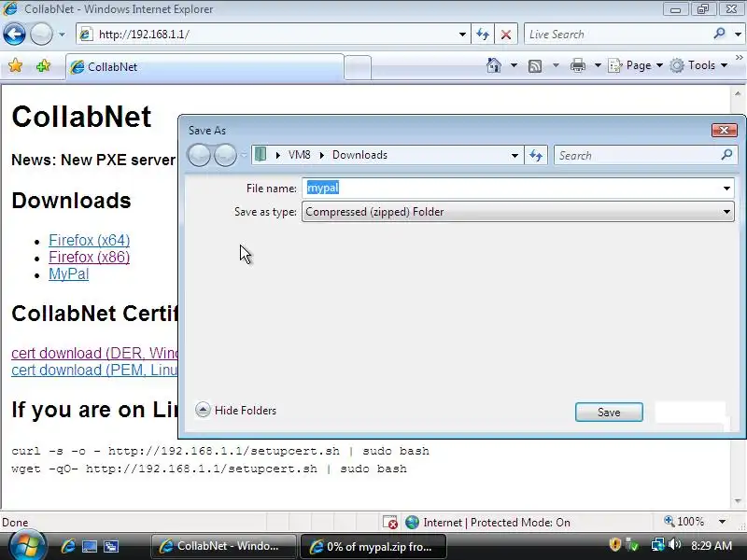The width and height of the screenshot is (747, 560).
Task: Expand the address bar history dropdown
Action: [x=462, y=35]
